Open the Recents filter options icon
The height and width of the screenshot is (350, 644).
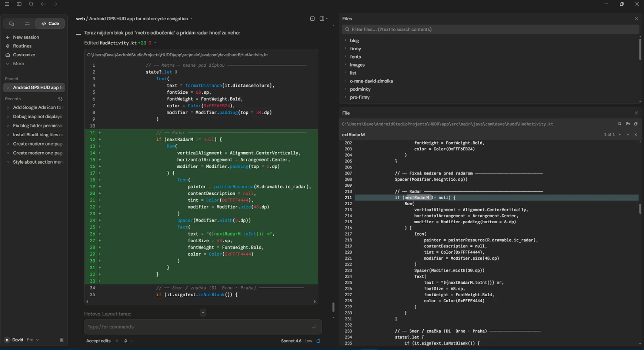point(60,99)
